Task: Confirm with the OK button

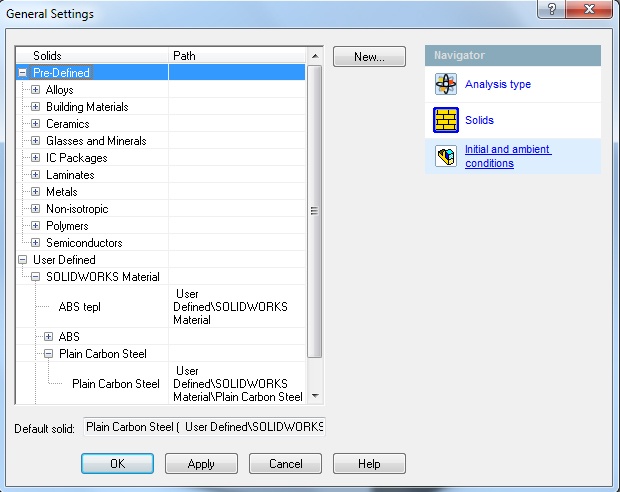Action: [117, 464]
